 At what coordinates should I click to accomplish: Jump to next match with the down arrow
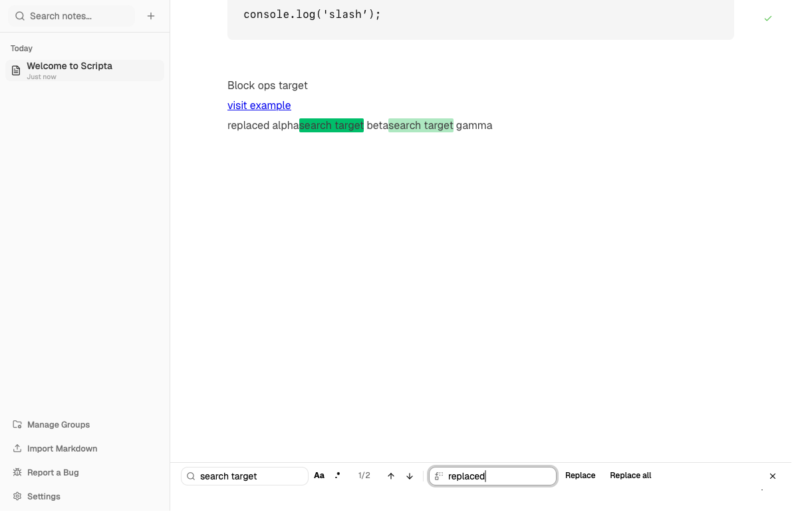coord(410,475)
